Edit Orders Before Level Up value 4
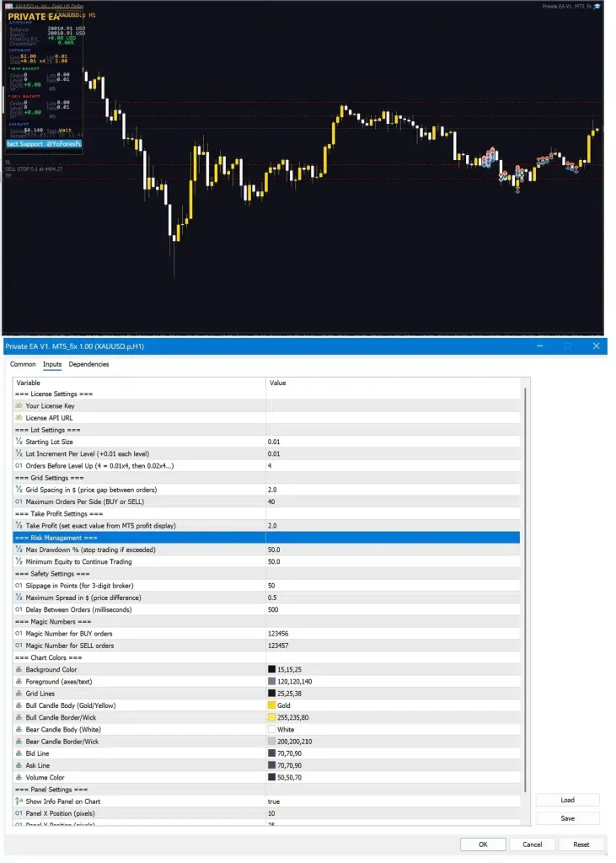 393,465
